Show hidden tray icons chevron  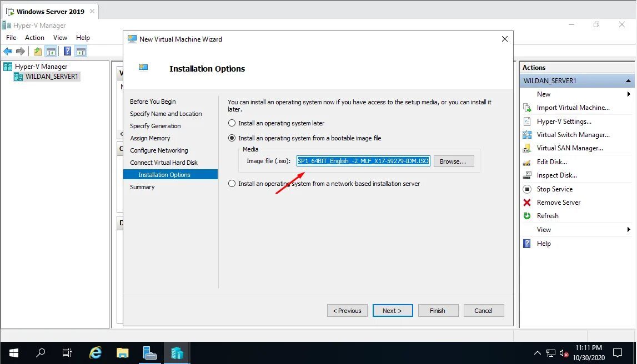point(537,353)
